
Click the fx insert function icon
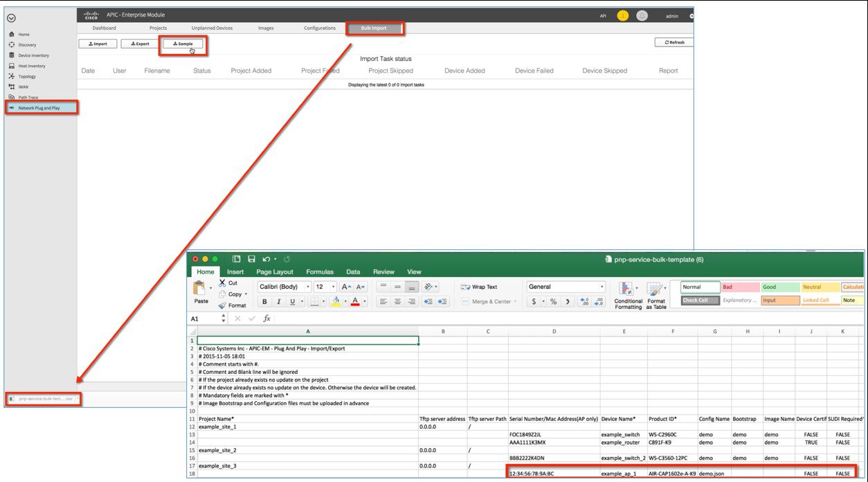[267, 319]
